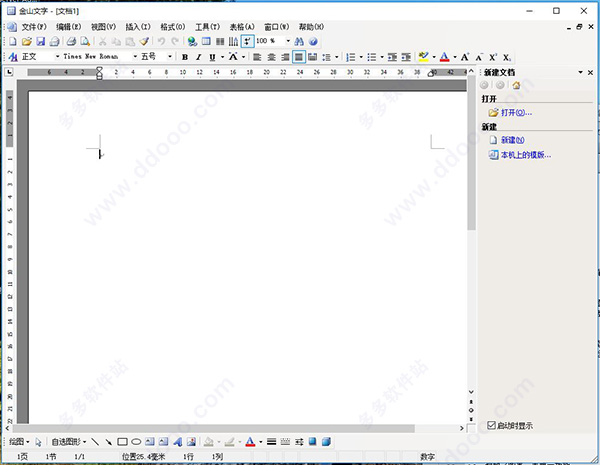Viewport: 600px width, 465px height.
Task: Increase indent of the paragraph
Action: point(406,57)
